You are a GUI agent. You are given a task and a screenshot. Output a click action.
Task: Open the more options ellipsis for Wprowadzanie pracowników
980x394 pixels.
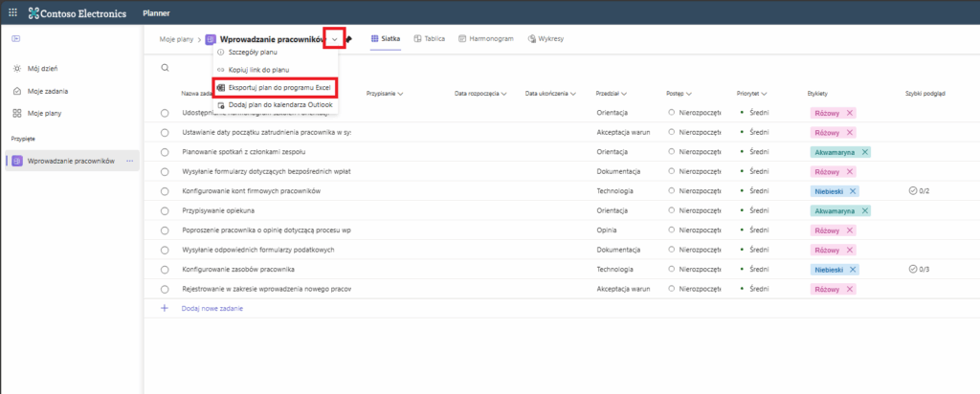point(129,161)
